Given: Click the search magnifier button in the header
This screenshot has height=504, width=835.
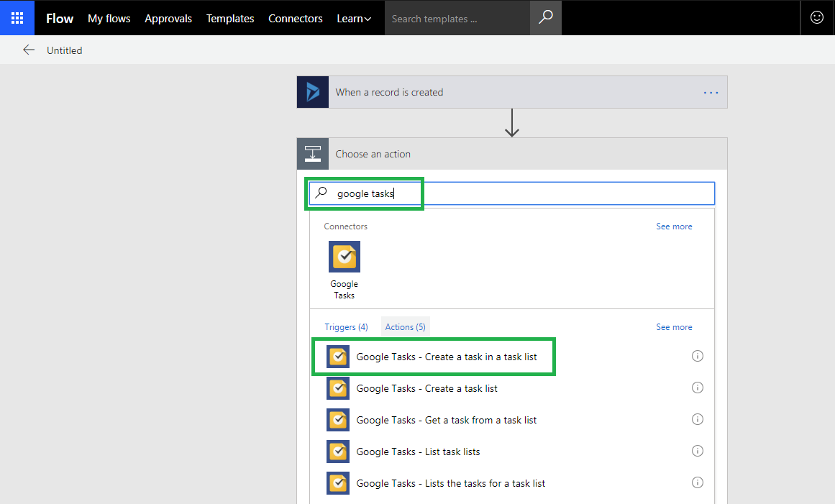Looking at the screenshot, I should [545, 17].
